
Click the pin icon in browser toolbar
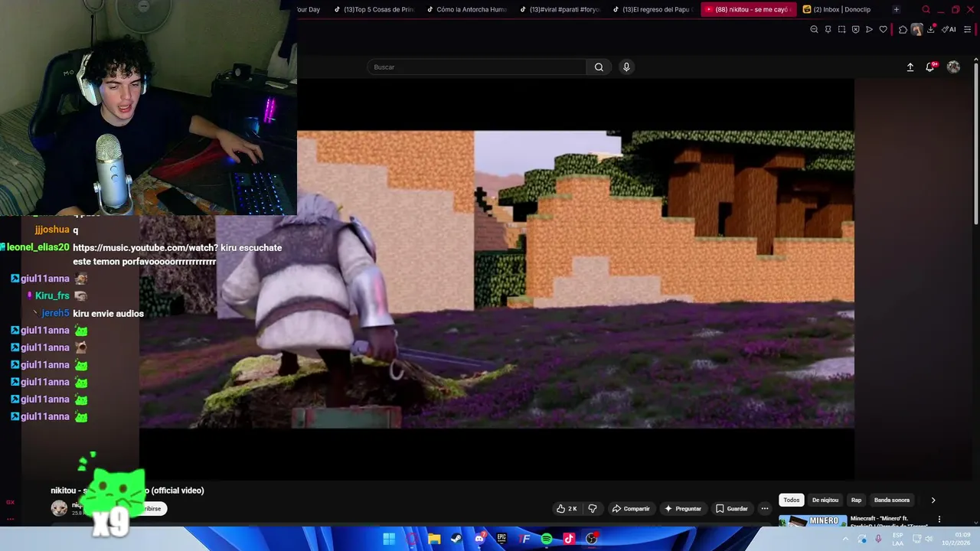tap(828, 30)
